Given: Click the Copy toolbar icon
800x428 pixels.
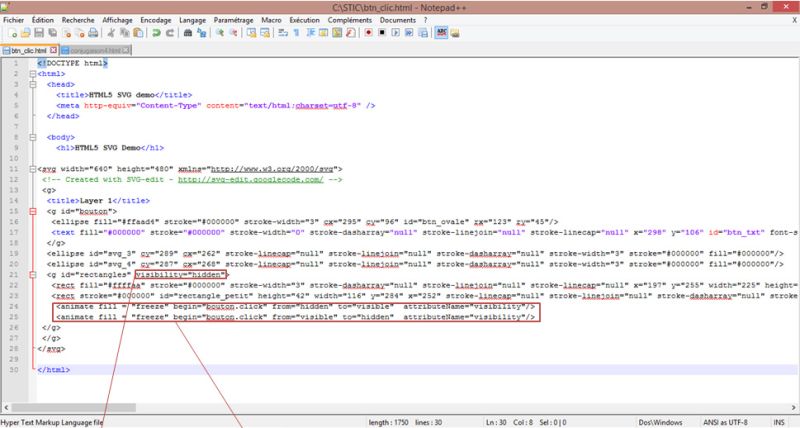Looking at the screenshot, I should pyautogui.click(x=124, y=33).
